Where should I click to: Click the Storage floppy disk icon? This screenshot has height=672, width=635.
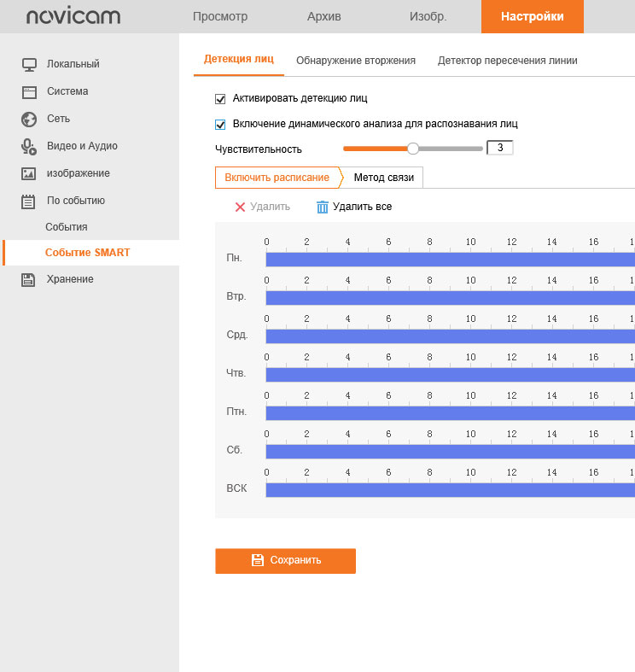[x=29, y=279]
